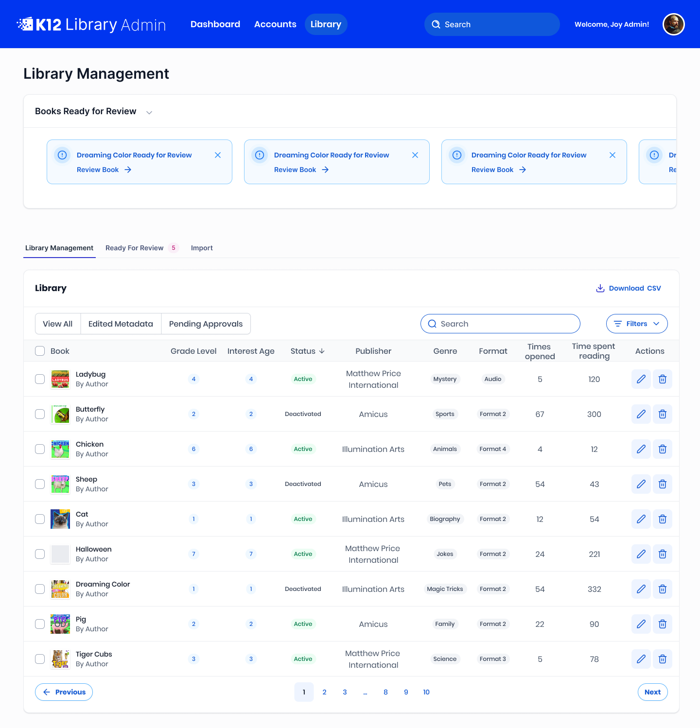The image size is (700, 728).
Task: Open the Pig book cover thumbnail
Action: [60, 624]
